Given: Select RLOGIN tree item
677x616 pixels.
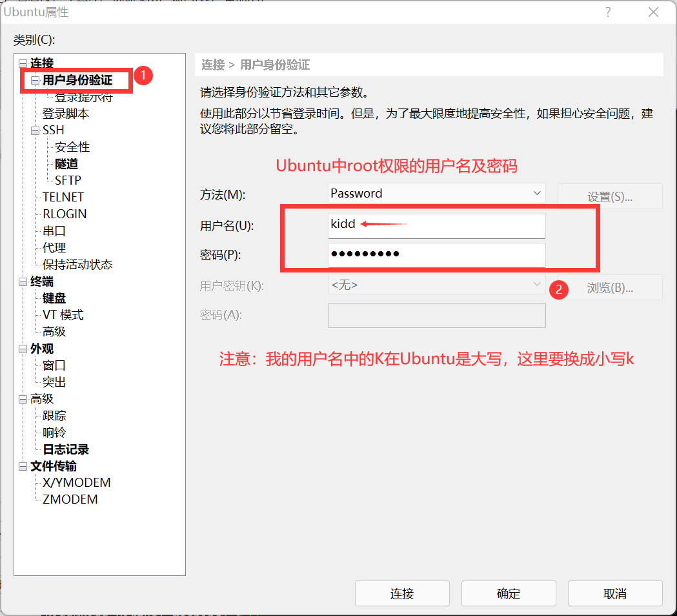Looking at the screenshot, I should [x=65, y=214].
